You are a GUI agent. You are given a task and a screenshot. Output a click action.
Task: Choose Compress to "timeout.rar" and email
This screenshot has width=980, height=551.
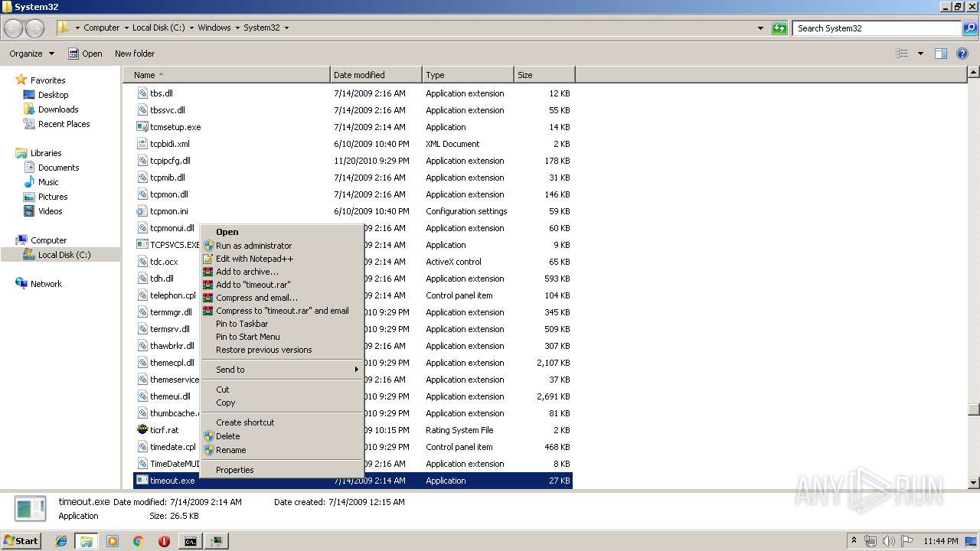[x=282, y=311]
